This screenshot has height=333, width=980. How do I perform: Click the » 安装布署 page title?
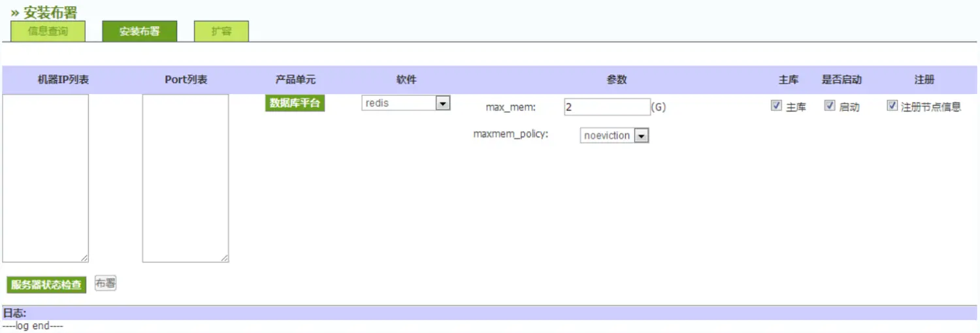(x=44, y=12)
